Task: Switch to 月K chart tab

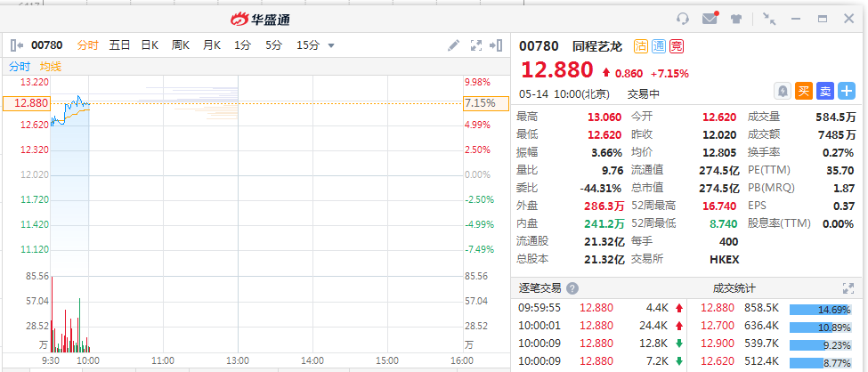Action: click(212, 45)
